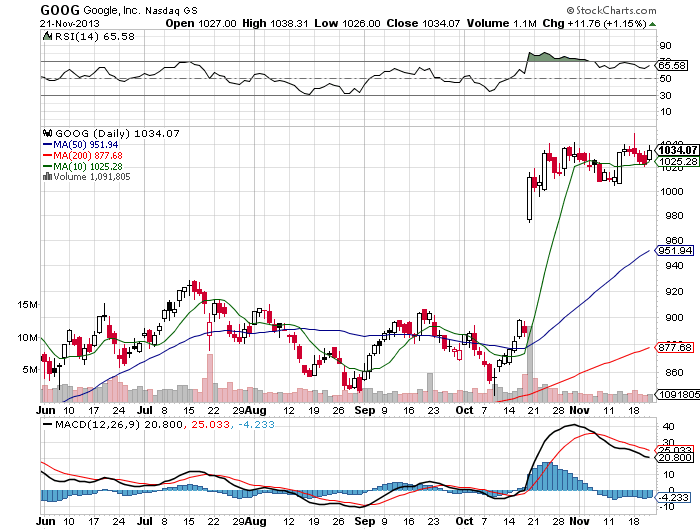This screenshot has height=530, width=700.
Task: Select the blue MA(50) line swatch
Action: point(47,145)
